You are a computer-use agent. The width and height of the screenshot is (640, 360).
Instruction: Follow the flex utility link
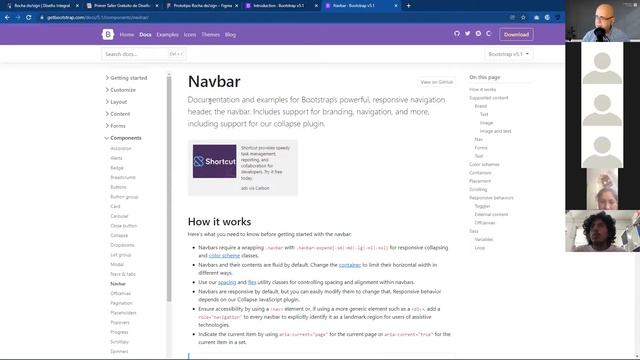coord(252,282)
